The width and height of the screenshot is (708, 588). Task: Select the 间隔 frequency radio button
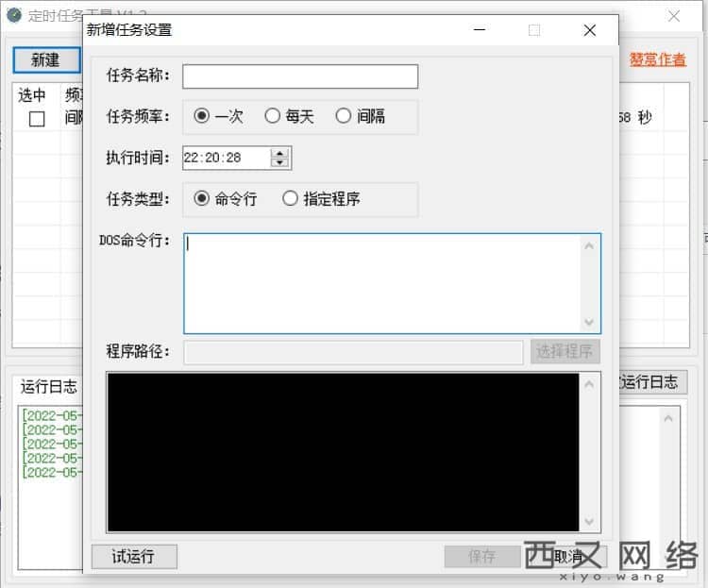point(344,116)
